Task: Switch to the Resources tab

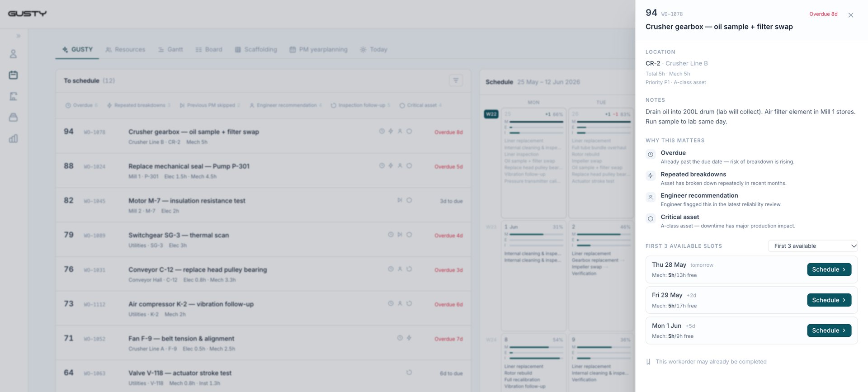Action: [x=125, y=49]
